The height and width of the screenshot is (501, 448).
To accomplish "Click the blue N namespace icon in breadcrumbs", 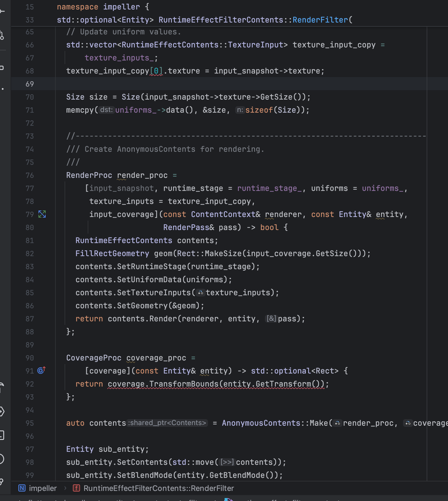I will (22, 488).
